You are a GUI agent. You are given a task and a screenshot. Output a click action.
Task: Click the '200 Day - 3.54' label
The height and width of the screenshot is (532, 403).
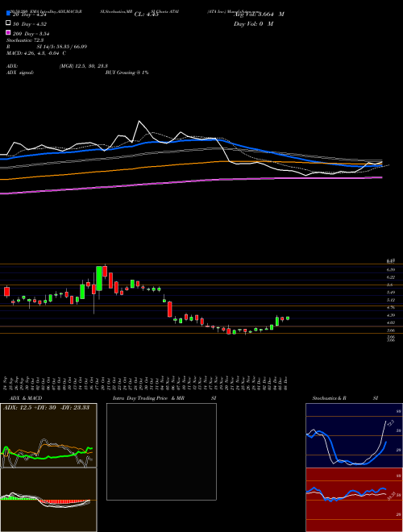tap(31, 34)
